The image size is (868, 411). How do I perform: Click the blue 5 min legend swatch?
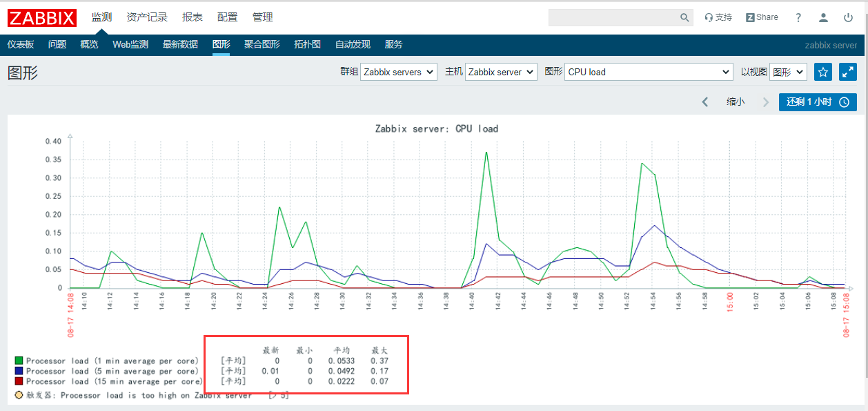19,371
